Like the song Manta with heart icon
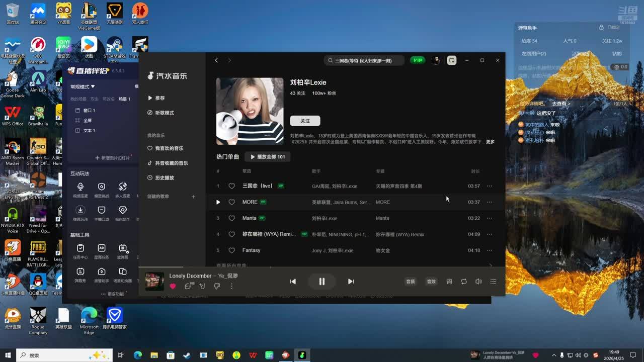Image resolution: width=644 pixels, height=362 pixels. [231, 218]
